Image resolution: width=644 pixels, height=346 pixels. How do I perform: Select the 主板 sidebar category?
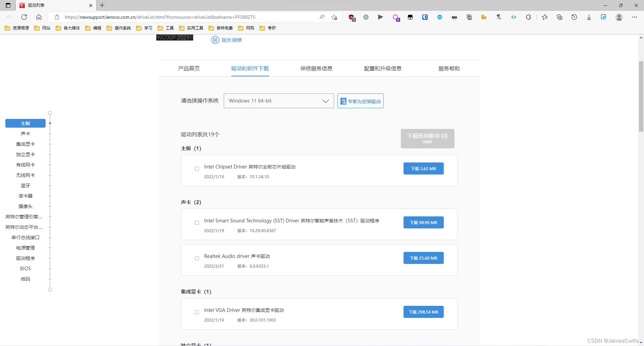click(25, 123)
